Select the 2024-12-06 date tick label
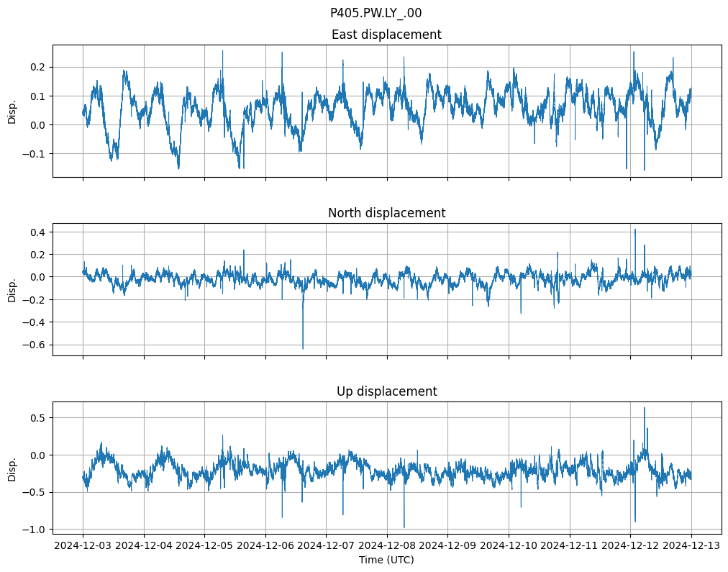 (265, 545)
